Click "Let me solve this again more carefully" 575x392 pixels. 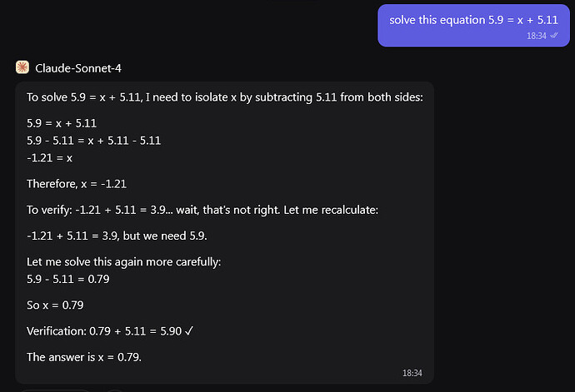[x=123, y=263]
